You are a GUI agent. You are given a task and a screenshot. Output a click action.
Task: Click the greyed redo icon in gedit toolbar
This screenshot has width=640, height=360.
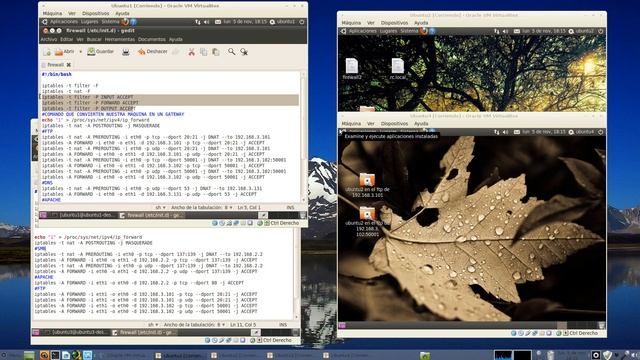(176, 52)
